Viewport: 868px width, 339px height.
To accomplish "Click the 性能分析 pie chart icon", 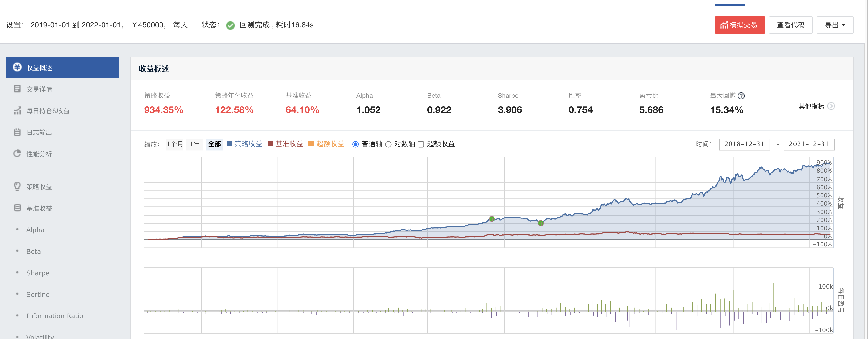I will tap(17, 154).
